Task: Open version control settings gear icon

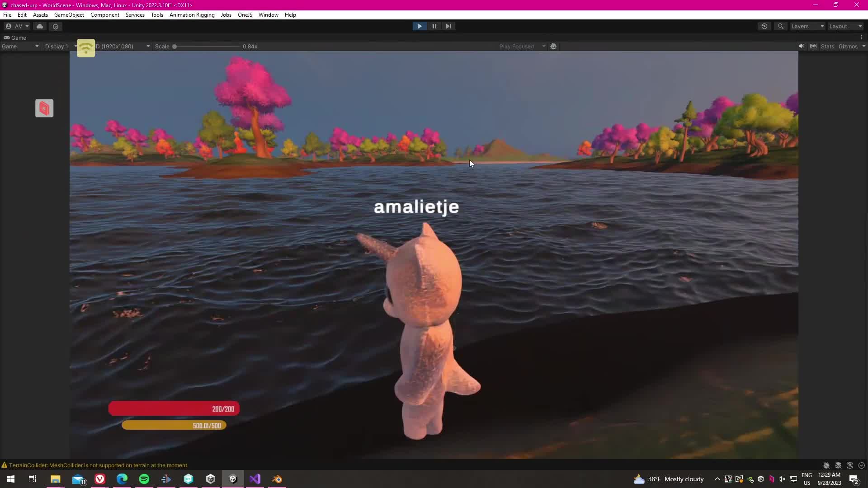Action: (x=56, y=26)
